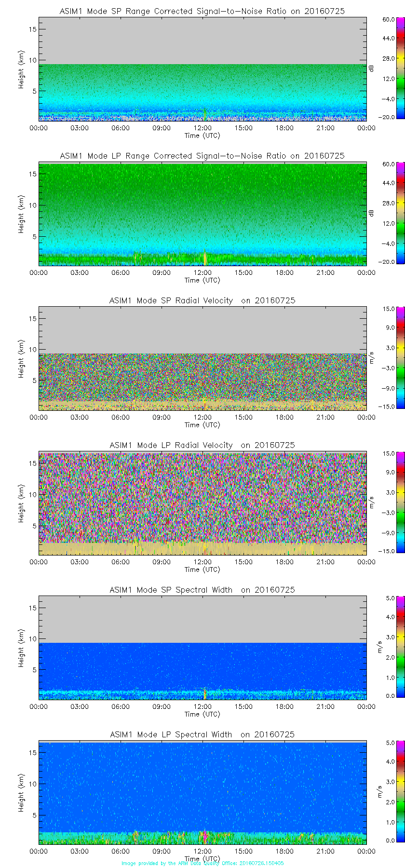405x868 pixels.
Task: Click the Mode SP Spectral Width plot title
Action: pos(202,590)
